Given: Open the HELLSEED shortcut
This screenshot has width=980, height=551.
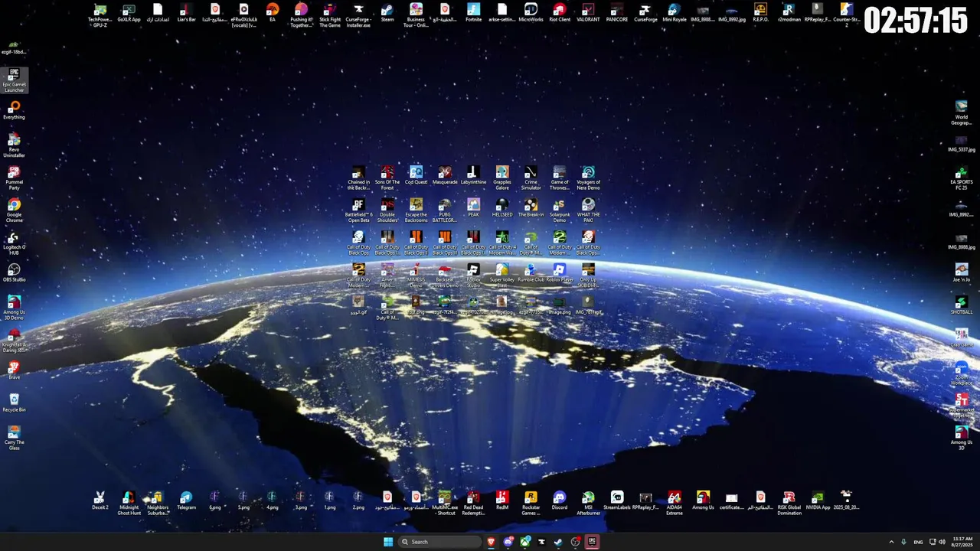Looking at the screenshot, I should tap(502, 208).
